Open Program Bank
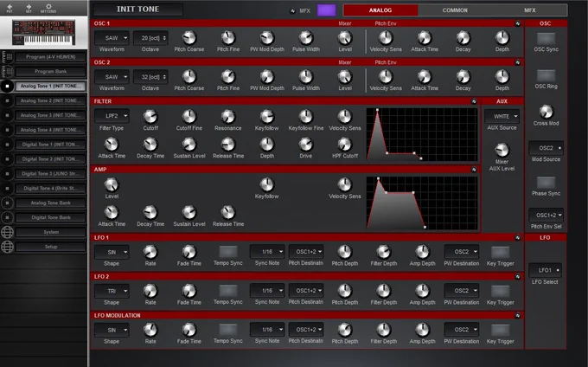The height and width of the screenshot is (367, 588). [x=51, y=72]
